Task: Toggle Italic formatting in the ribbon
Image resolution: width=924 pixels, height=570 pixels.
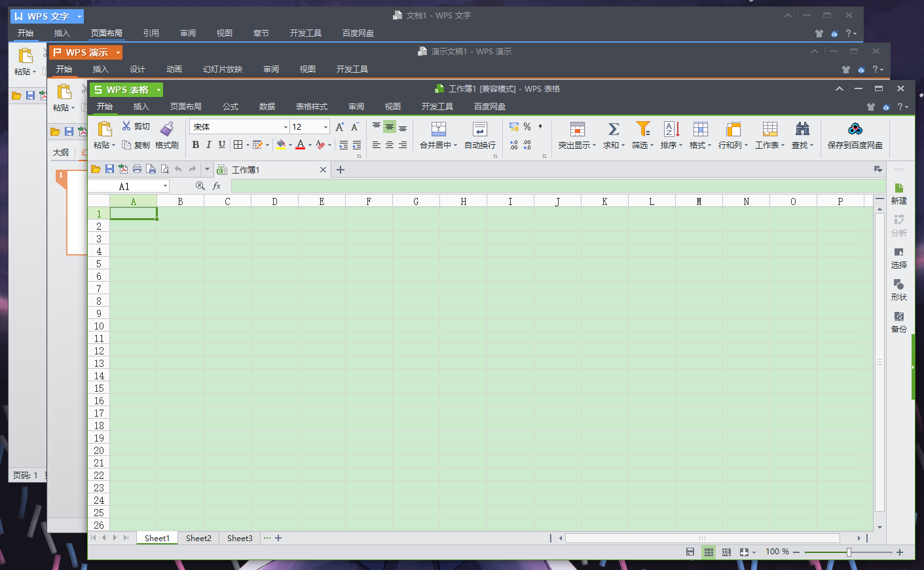Action: click(x=208, y=145)
